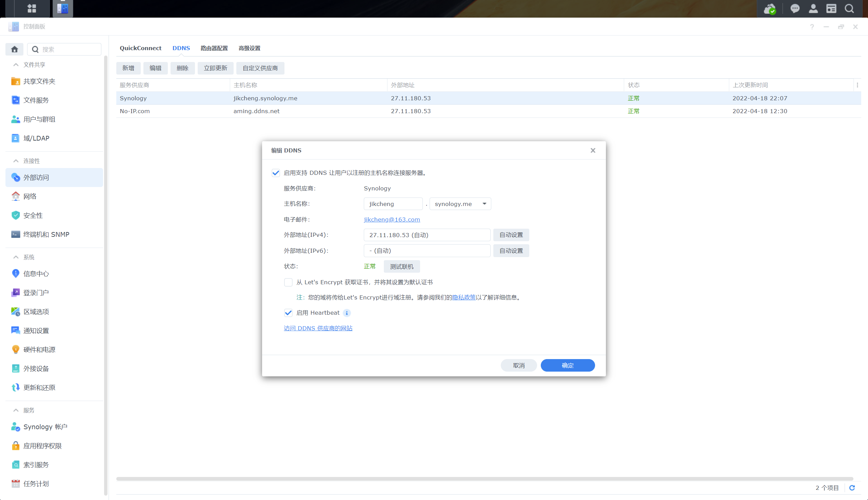Click the IPv4 external address field
Image resolution: width=868 pixels, height=500 pixels.
click(427, 235)
